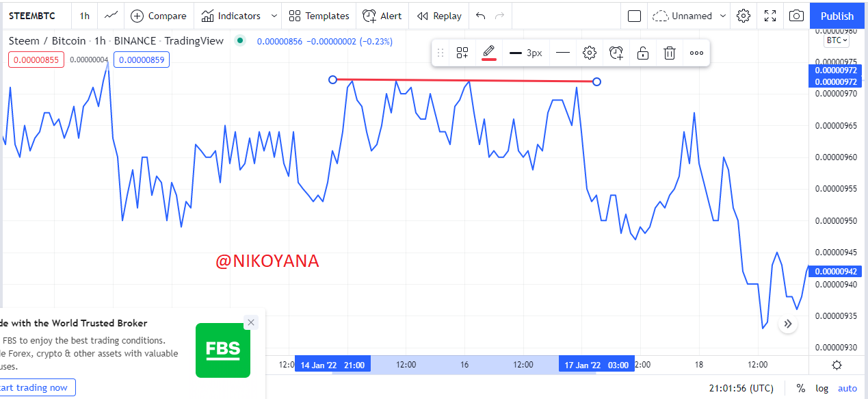Add alert on trend line icon
This screenshot has height=399, width=868.
(616, 53)
